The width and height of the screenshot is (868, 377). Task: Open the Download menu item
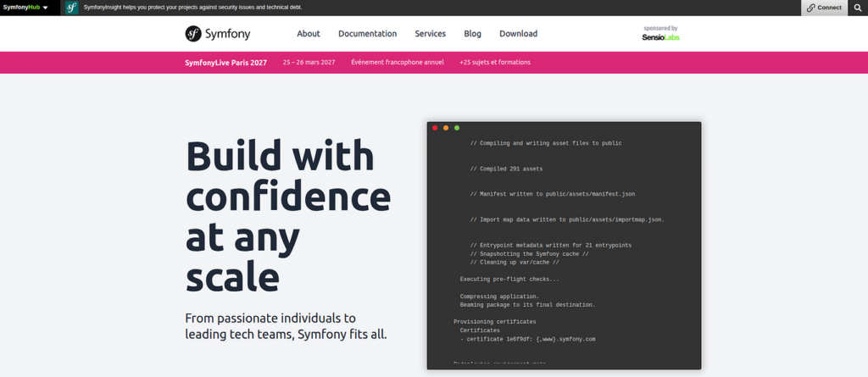518,34
